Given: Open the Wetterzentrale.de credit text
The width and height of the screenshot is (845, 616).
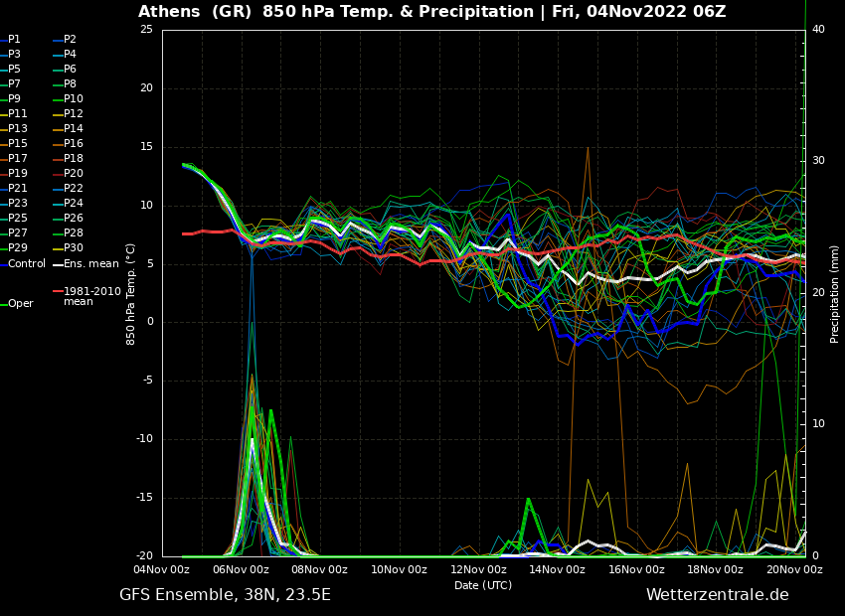Looking at the screenshot, I should coord(718,595).
